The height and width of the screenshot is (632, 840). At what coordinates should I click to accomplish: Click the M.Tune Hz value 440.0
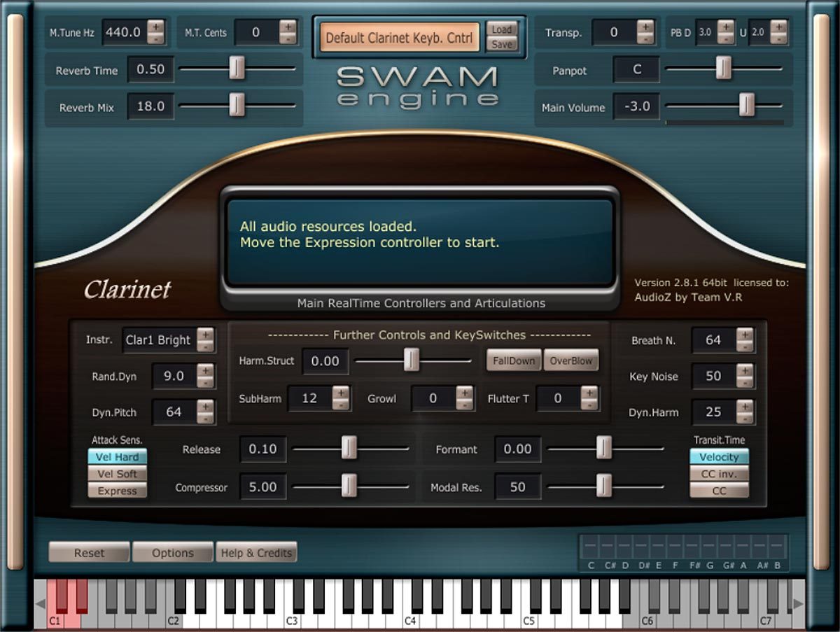tap(123, 32)
